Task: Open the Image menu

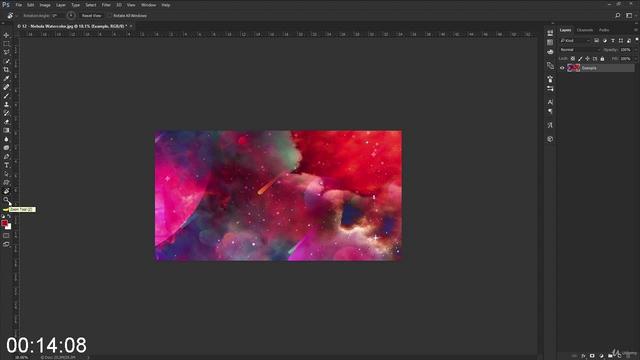Action: [45, 5]
